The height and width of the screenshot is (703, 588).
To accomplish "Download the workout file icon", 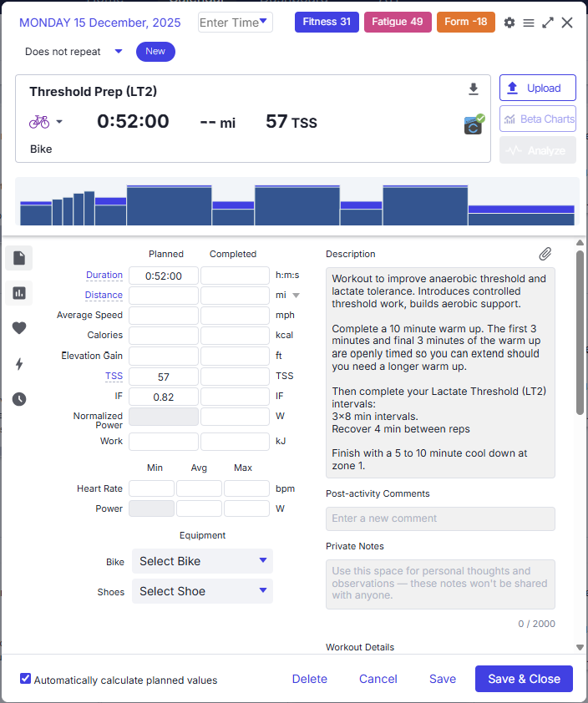I will [474, 89].
